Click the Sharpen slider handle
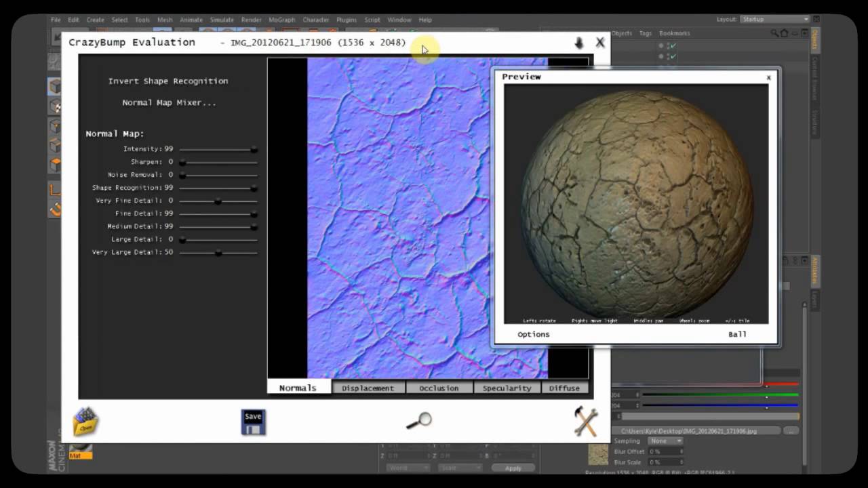 pyautogui.click(x=182, y=162)
